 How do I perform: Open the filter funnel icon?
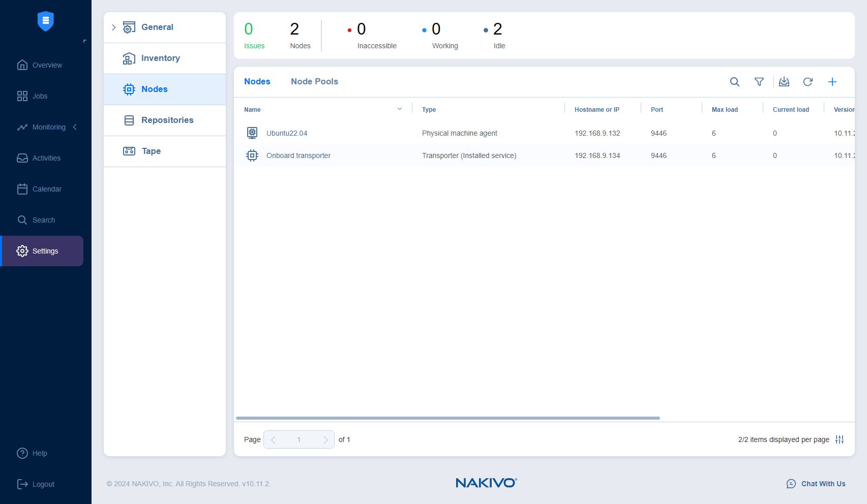point(759,82)
